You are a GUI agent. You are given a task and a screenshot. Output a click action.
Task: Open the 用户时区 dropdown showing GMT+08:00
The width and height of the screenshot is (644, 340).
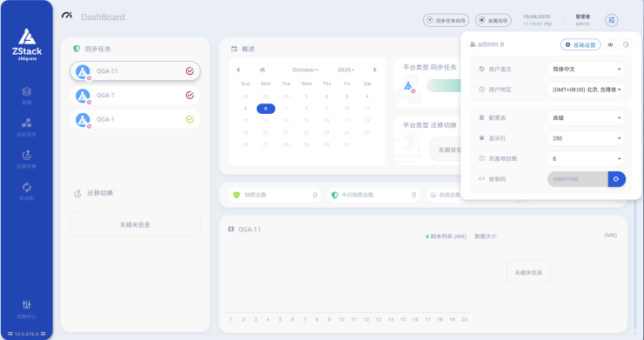(586, 90)
